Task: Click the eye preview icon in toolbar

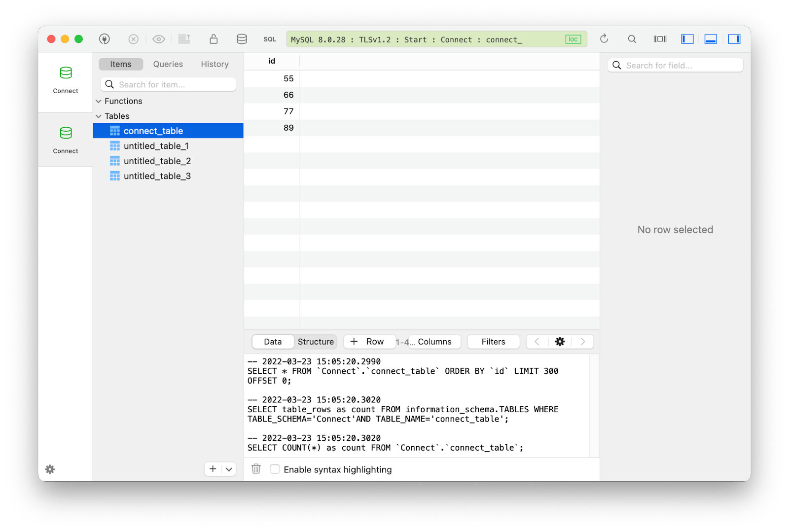Action: 158,39
